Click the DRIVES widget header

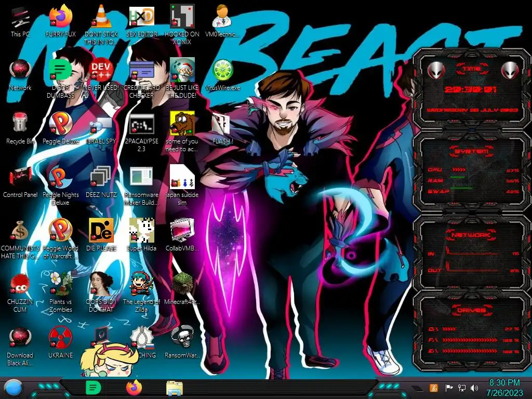click(x=471, y=310)
